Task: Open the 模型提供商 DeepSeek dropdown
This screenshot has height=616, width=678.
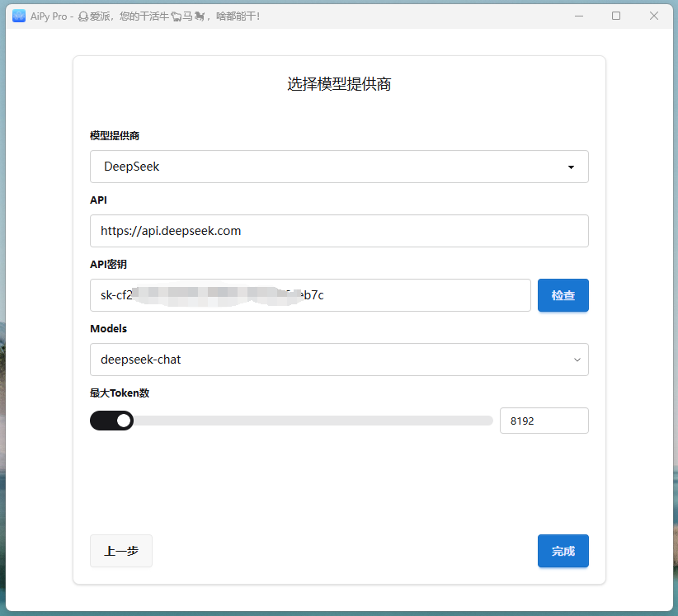Action: tap(339, 167)
